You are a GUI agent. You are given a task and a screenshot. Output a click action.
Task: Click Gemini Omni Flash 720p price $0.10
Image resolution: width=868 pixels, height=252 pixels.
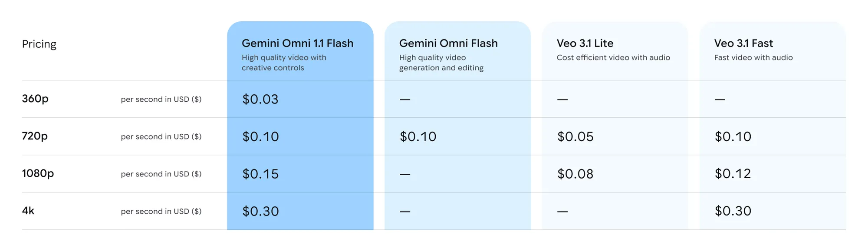pyautogui.click(x=418, y=137)
